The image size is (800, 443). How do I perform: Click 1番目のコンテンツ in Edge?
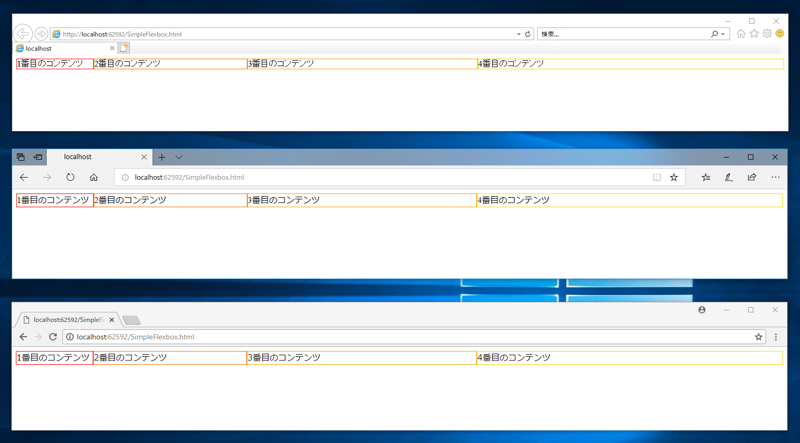[x=53, y=201]
